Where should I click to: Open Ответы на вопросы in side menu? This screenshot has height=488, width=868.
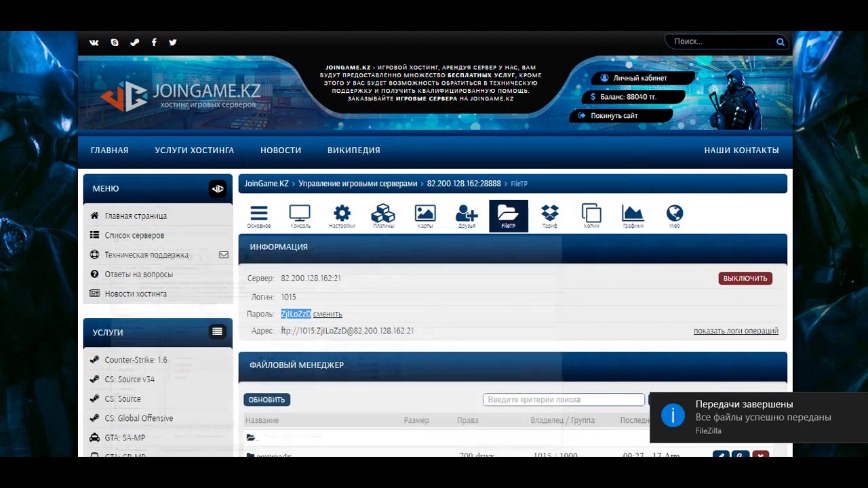pos(139,274)
